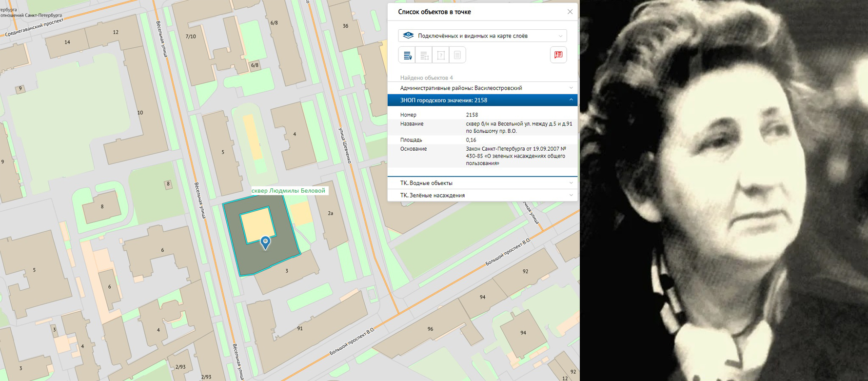
Task: Click the yellow square inside the highlighted park
Action: (257, 224)
